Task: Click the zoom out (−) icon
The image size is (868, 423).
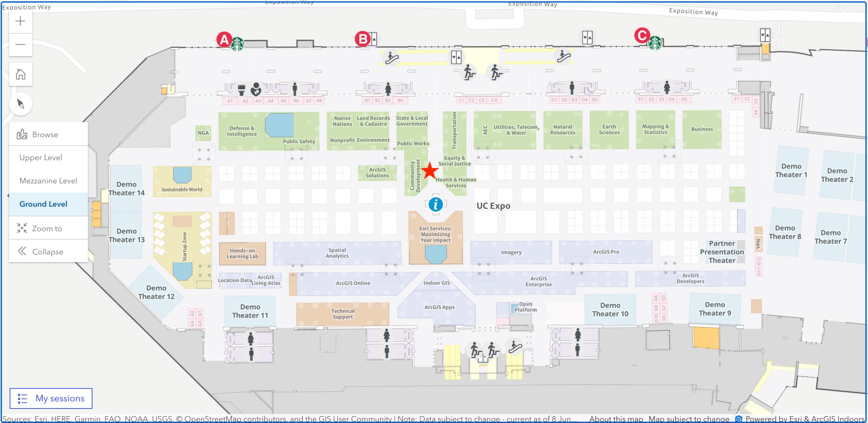Action: [20, 44]
